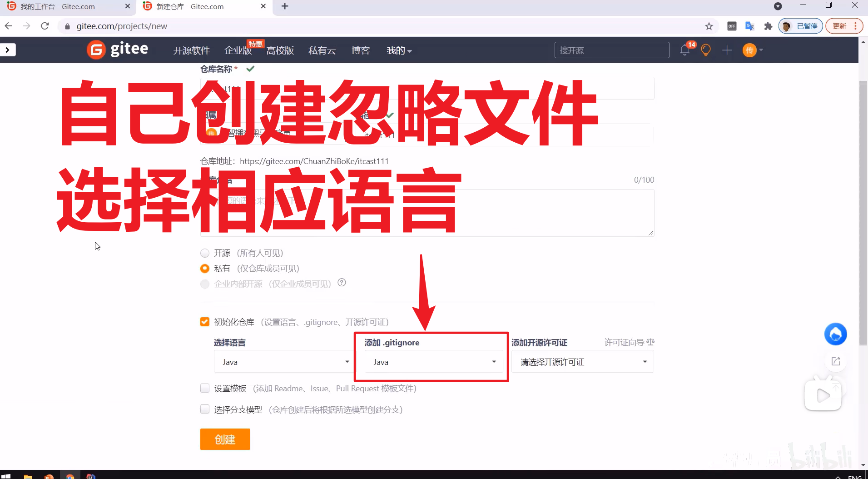The height and width of the screenshot is (479, 868).
Task: Open IntelliJ IDEA from the taskbar
Action: pos(91,476)
